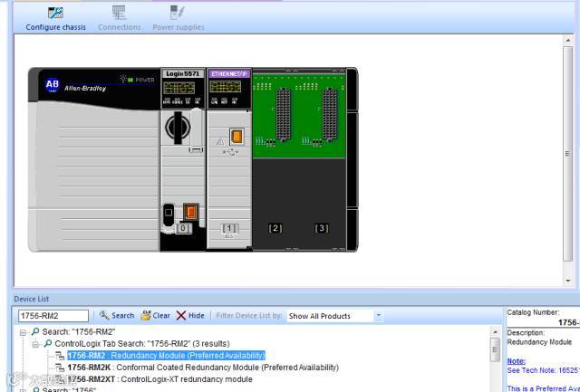The image size is (580, 392).
Task: Click the module icon beside 1756-RM2K
Action: pos(60,368)
